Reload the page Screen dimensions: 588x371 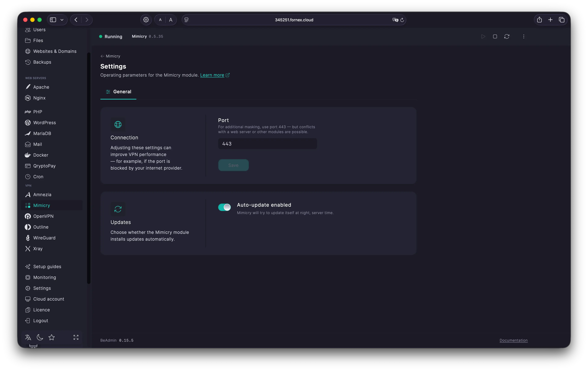click(x=402, y=20)
